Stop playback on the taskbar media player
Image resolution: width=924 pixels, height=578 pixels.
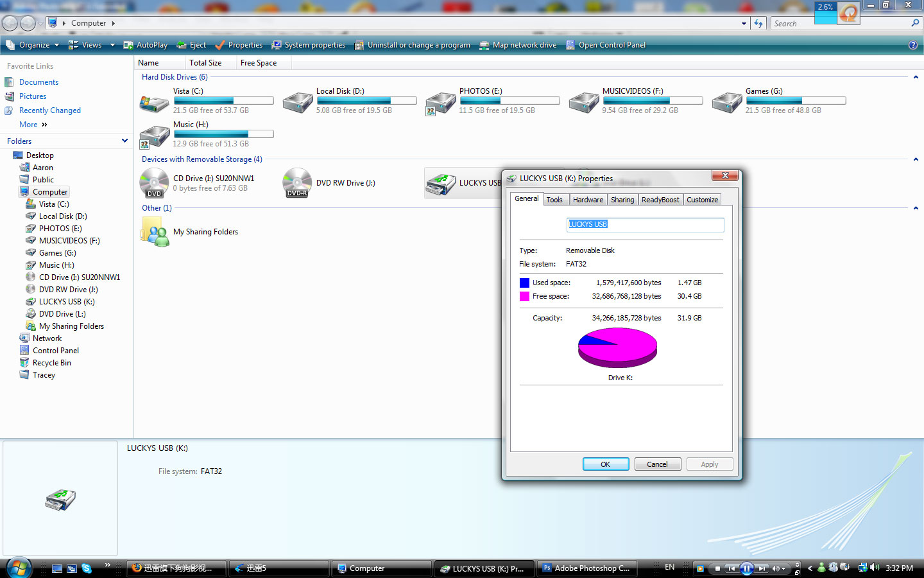coord(717,568)
